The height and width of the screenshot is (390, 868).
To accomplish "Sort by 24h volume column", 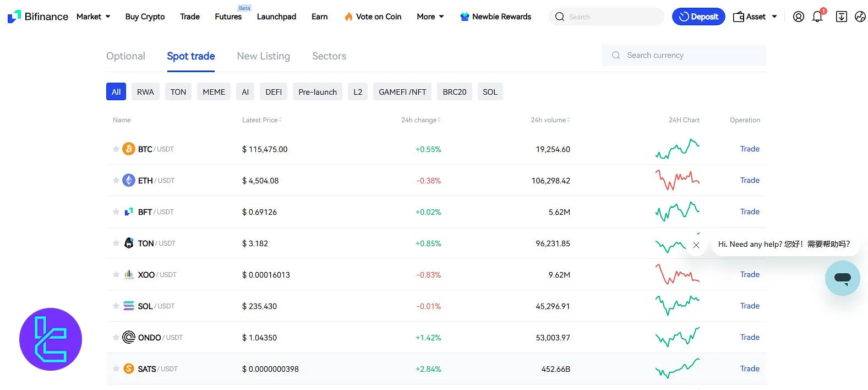I will [x=550, y=120].
